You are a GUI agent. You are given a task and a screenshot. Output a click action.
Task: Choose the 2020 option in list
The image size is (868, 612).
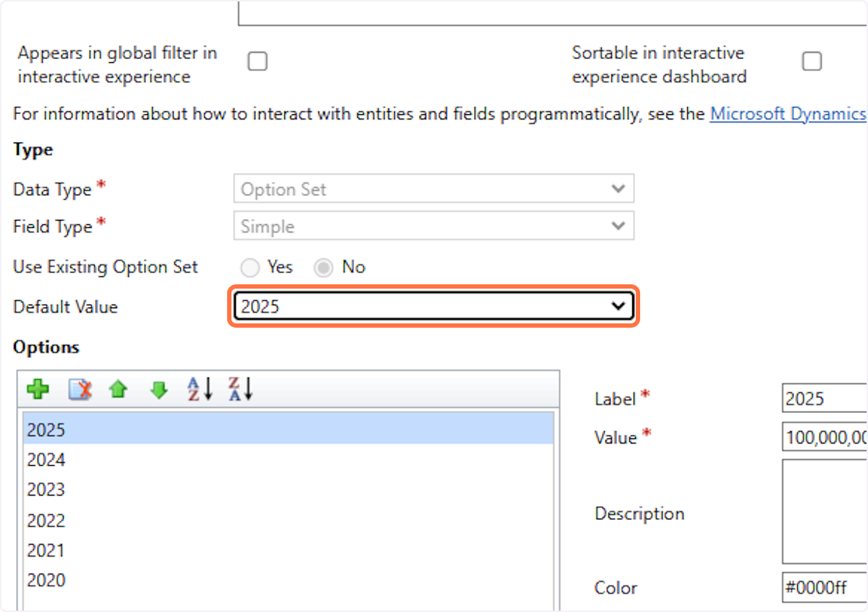(46, 580)
